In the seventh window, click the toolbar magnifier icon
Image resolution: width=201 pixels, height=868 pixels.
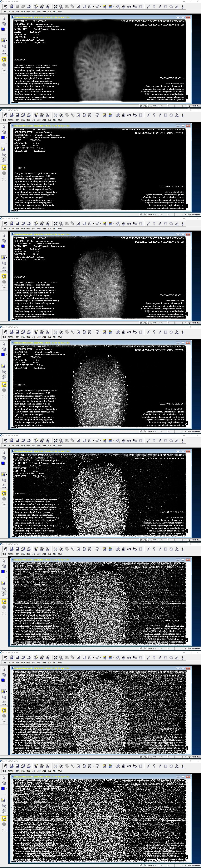pyautogui.click(x=61, y=657)
